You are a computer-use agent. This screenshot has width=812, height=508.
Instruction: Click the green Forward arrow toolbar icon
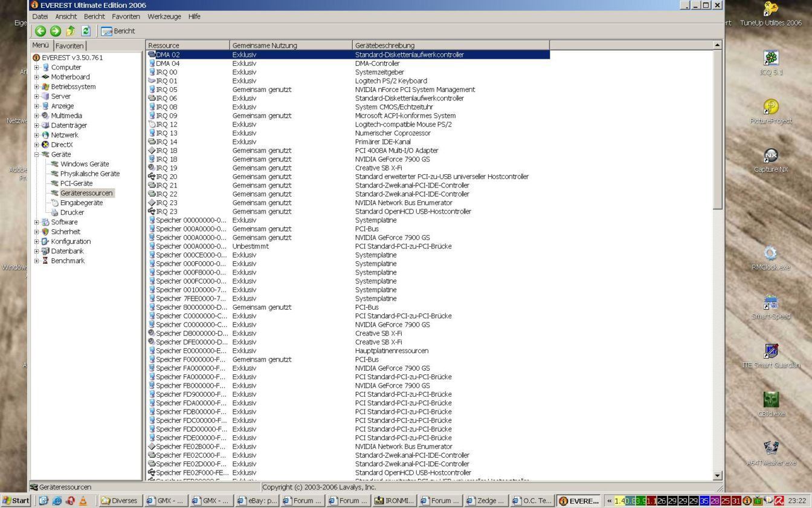56,31
